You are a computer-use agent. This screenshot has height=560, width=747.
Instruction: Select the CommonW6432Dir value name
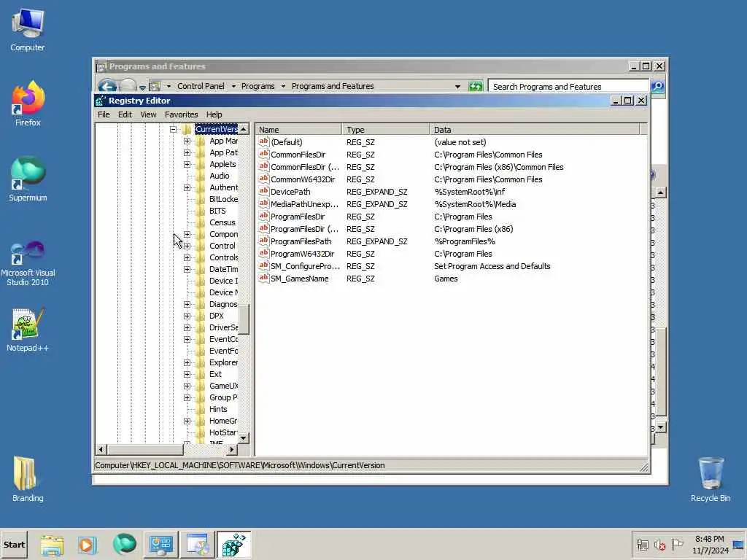(x=303, y=179)
